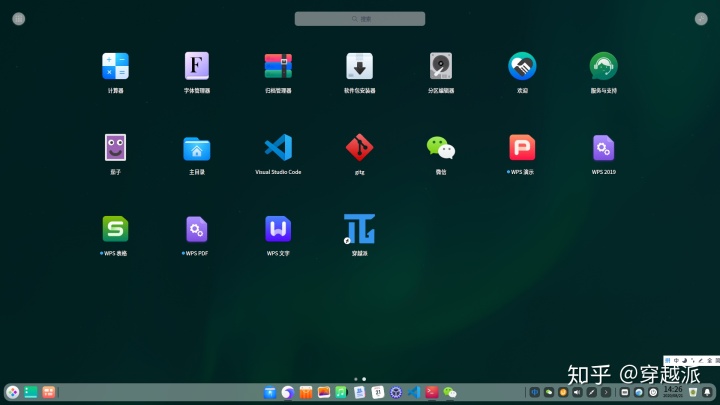
Task: Open 归档管理器 archive manager
Action: [x=278, y=66]
